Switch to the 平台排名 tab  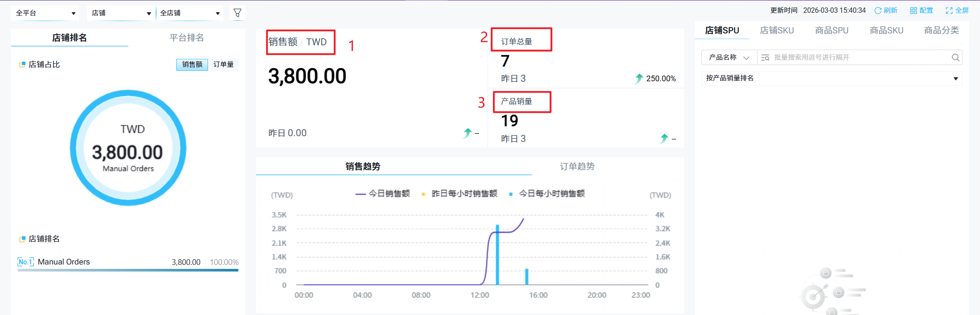[186, 38]
